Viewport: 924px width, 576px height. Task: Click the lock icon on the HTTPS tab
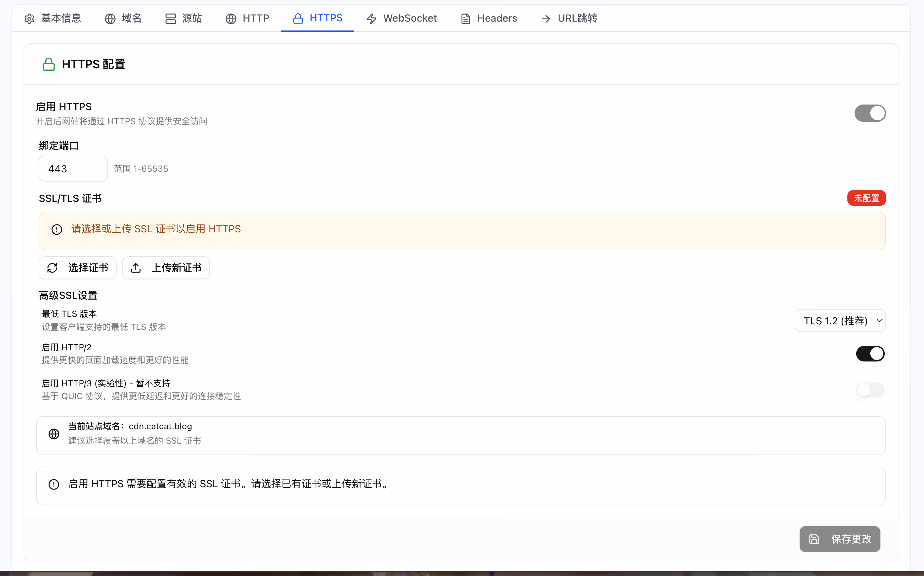pos(298,19)
